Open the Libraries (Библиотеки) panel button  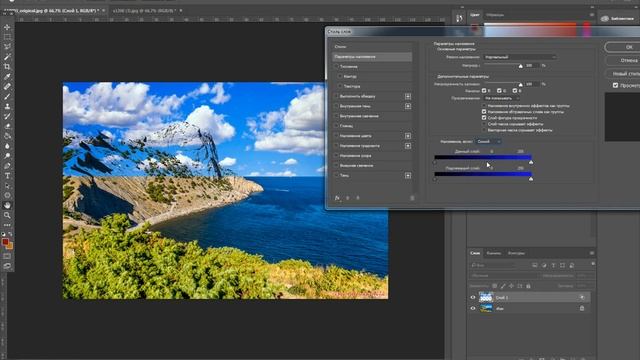[619, 18]
